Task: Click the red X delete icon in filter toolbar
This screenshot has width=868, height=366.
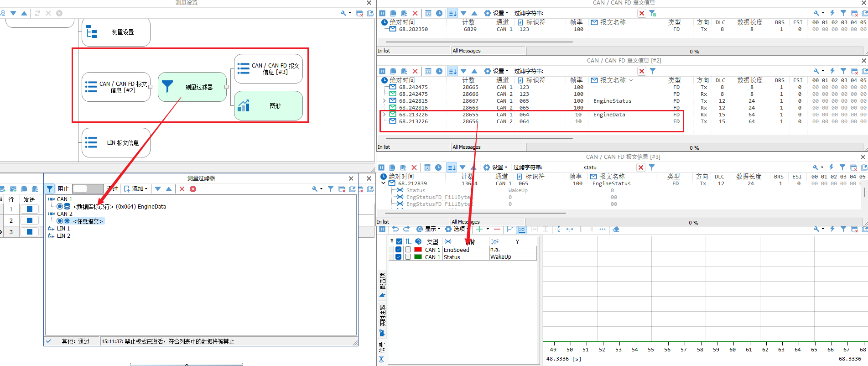Action: pos(182,189)
